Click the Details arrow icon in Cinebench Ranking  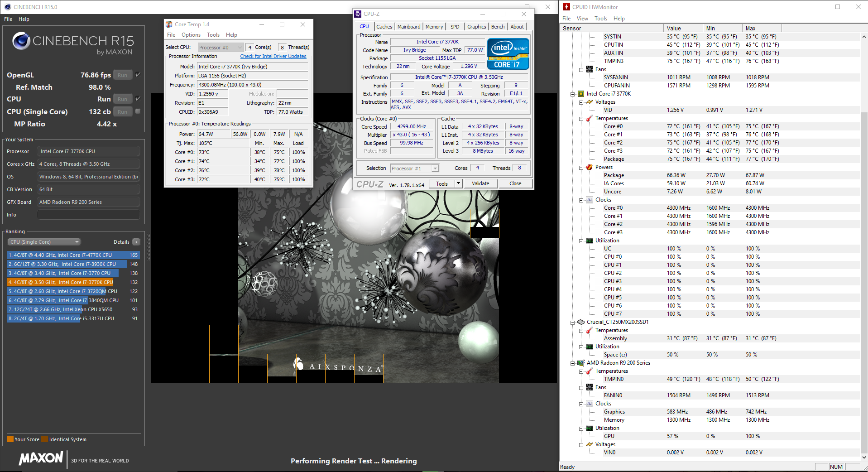click(x=136, y=242)
